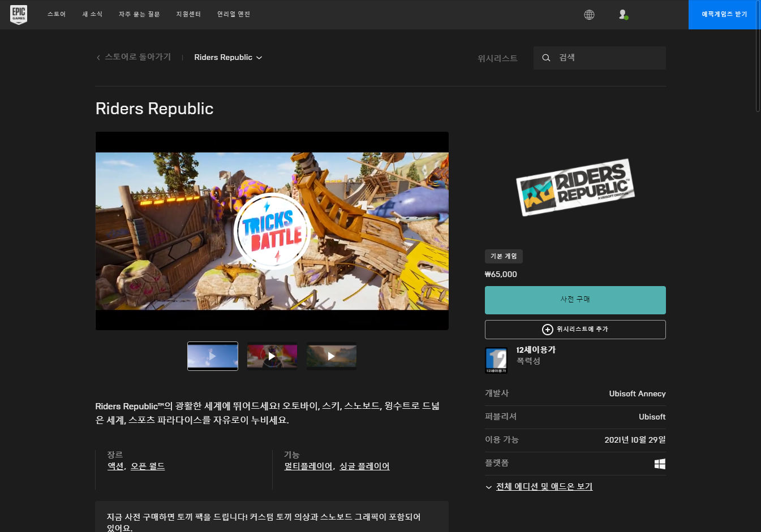
Task: Open the 오픈 월드 genre link
Action: (148, 466)
